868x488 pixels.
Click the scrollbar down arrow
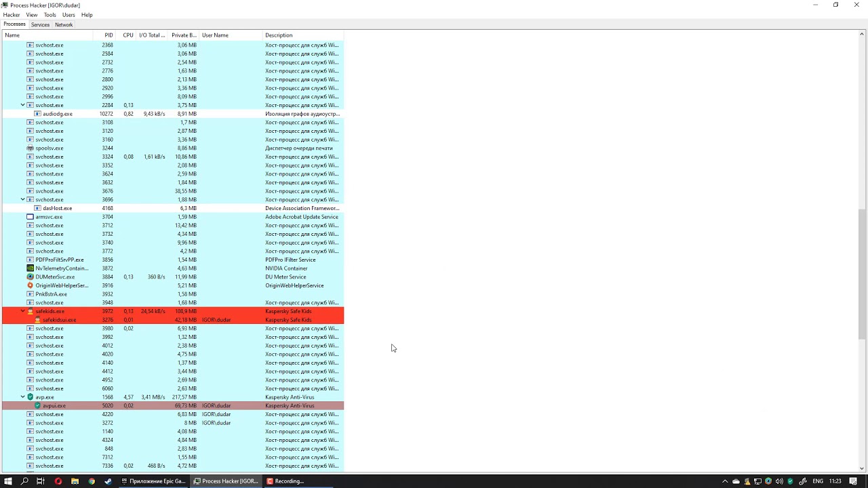(862, 468)
